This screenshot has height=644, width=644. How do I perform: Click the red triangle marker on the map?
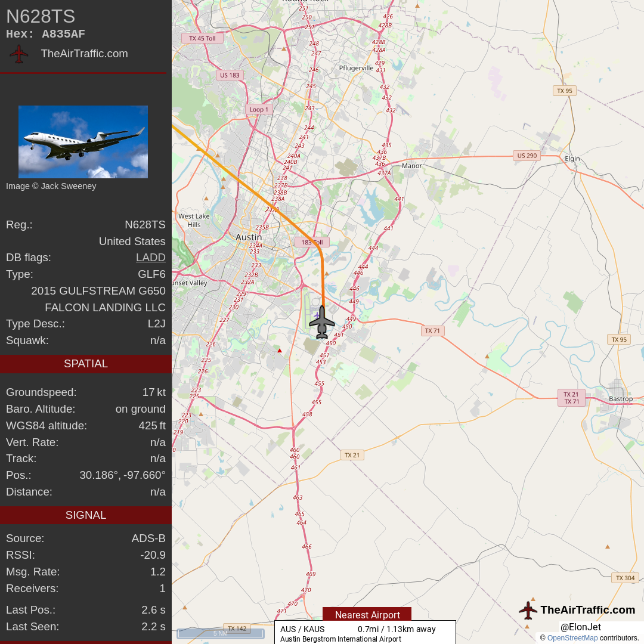tap(280, 351)
